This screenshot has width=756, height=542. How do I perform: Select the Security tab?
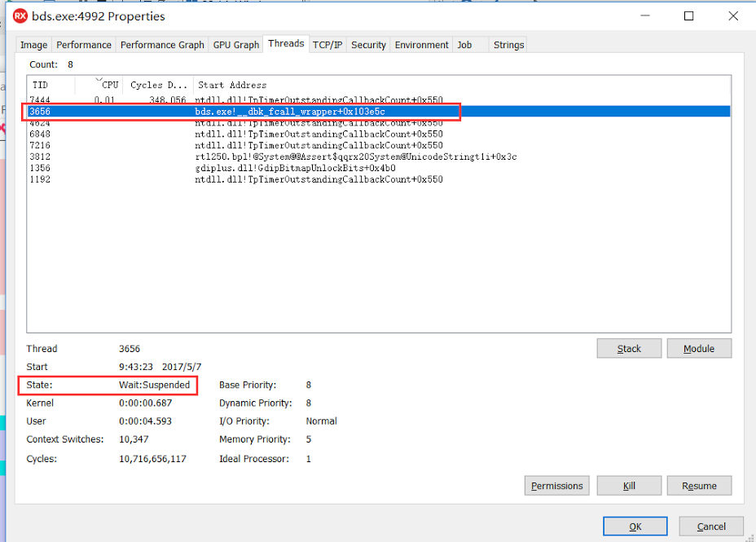[x=368, y=45]
